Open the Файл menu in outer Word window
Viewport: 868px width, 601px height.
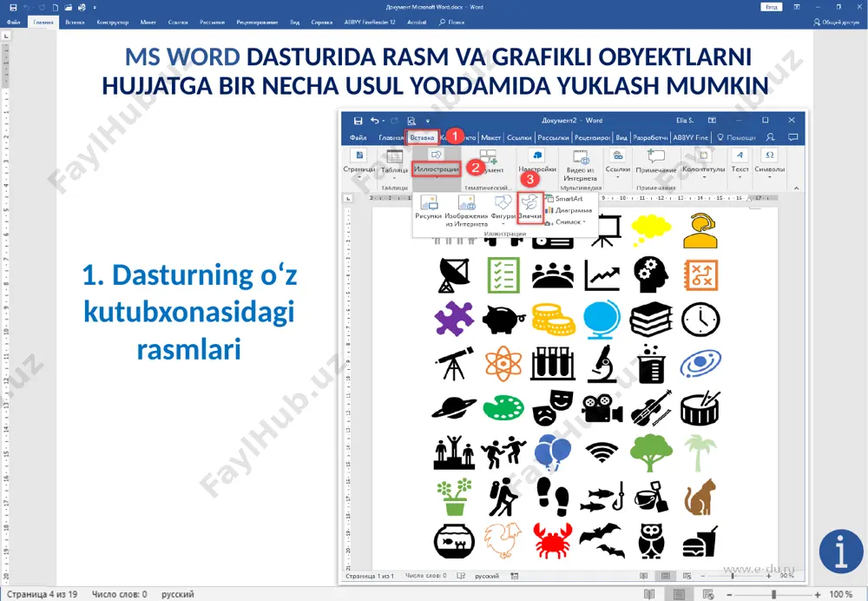click(13, 23)
